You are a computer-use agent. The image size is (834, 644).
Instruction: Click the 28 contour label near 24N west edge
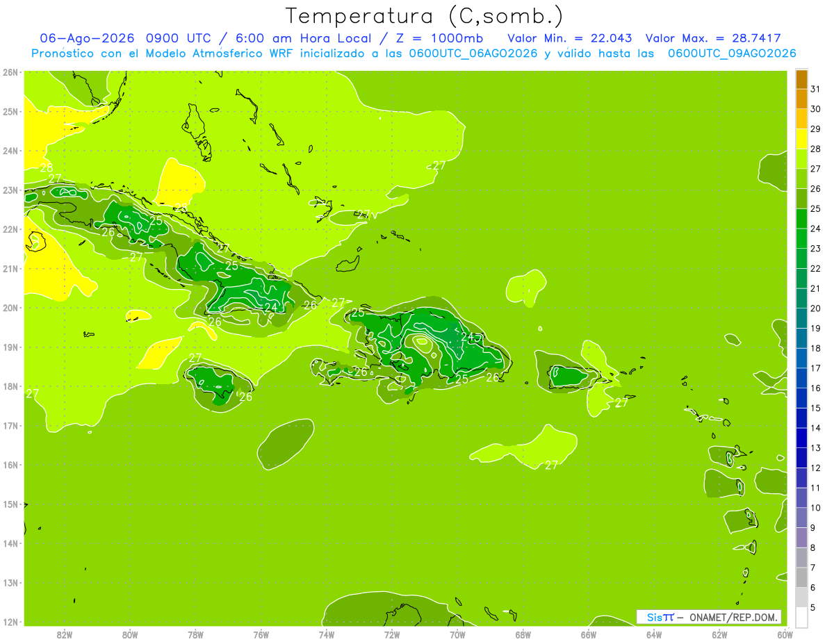(x=47, y=167)
